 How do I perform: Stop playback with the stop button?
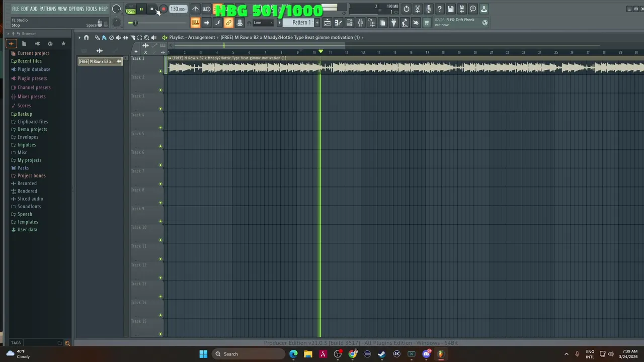click(152, 9)
